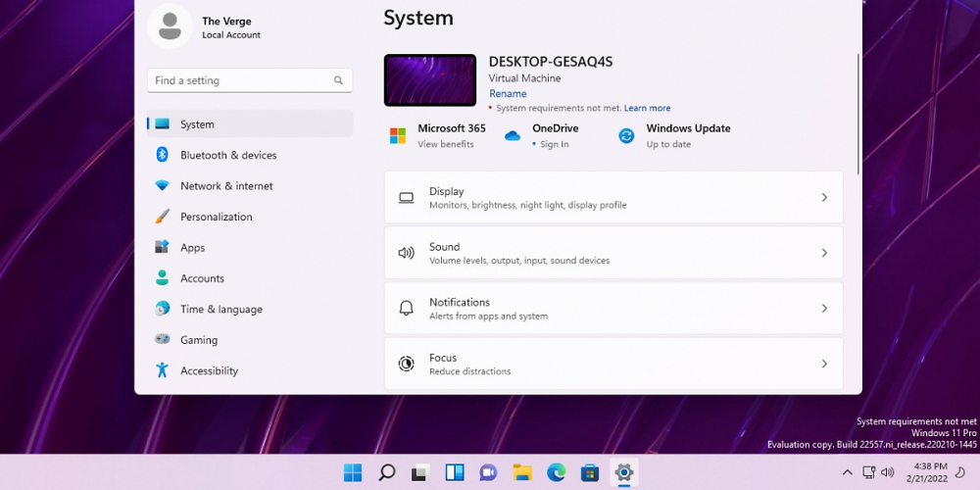
Task: Launch Microsoft Edge from taskbar
Action: tap(557, 472)
